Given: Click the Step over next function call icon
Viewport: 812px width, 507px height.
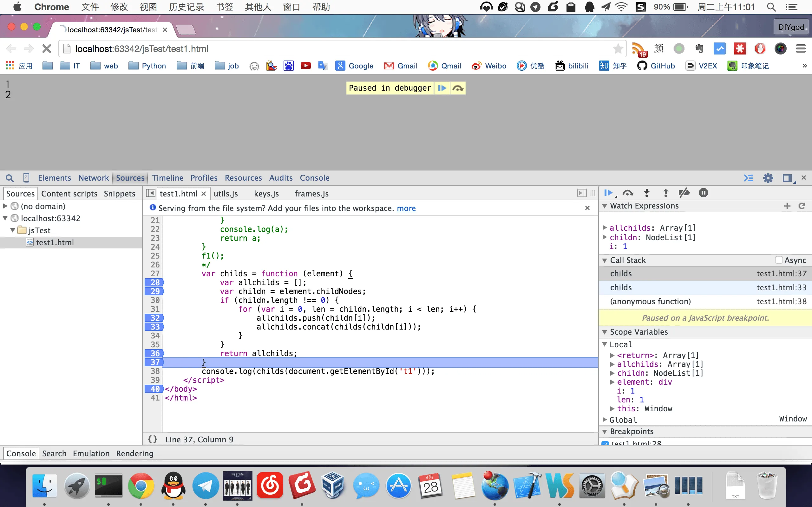Looking at the screenshot, I should 627,193.
